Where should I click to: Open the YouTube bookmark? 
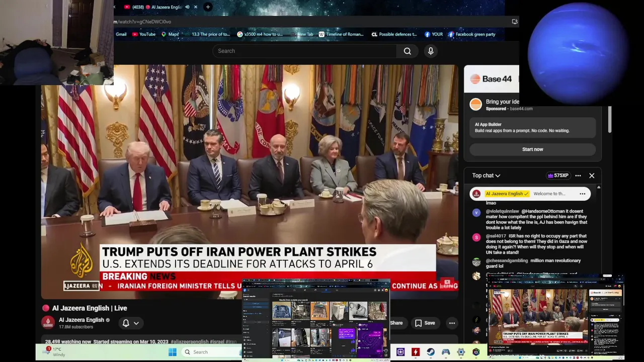tap(144, 34)
